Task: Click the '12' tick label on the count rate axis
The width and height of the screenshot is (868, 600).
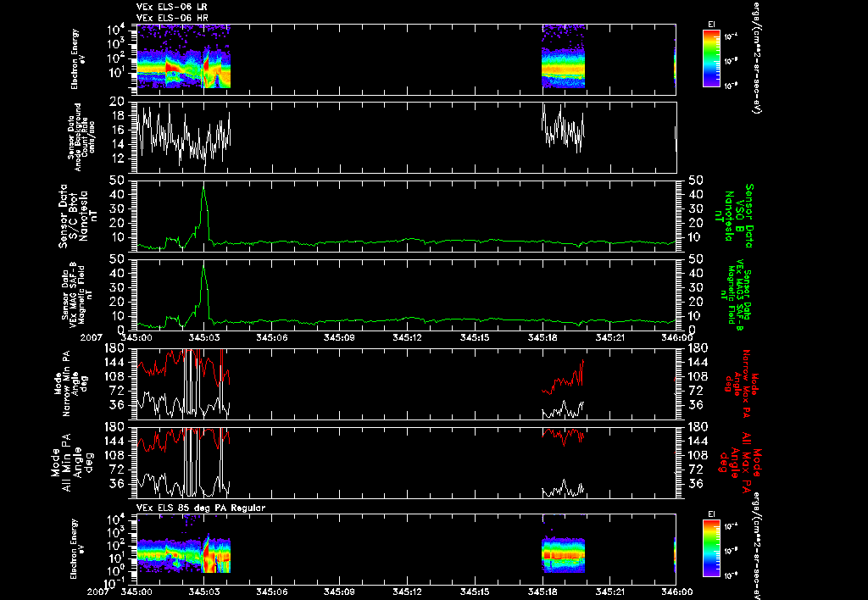Action: [x=117, y=158]
